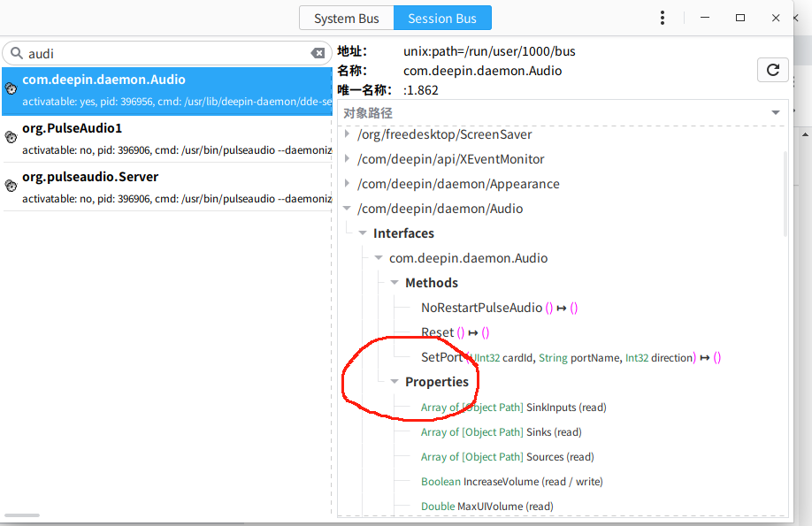Maximize the window

coord(740,18)
